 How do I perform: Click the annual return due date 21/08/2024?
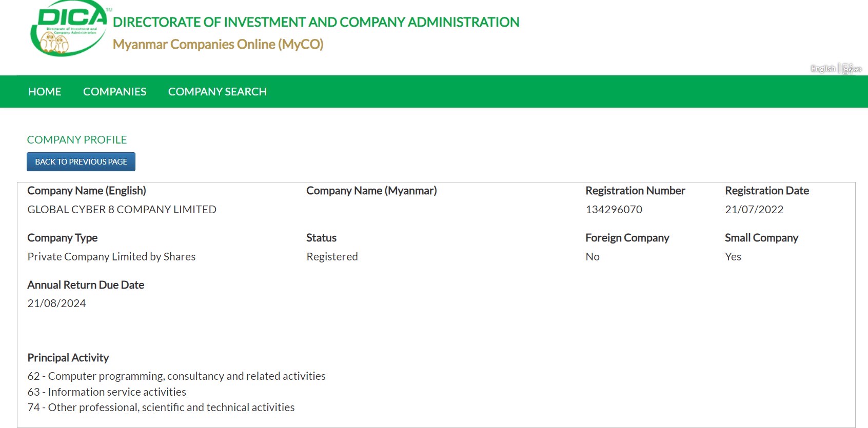pos(56,303)
